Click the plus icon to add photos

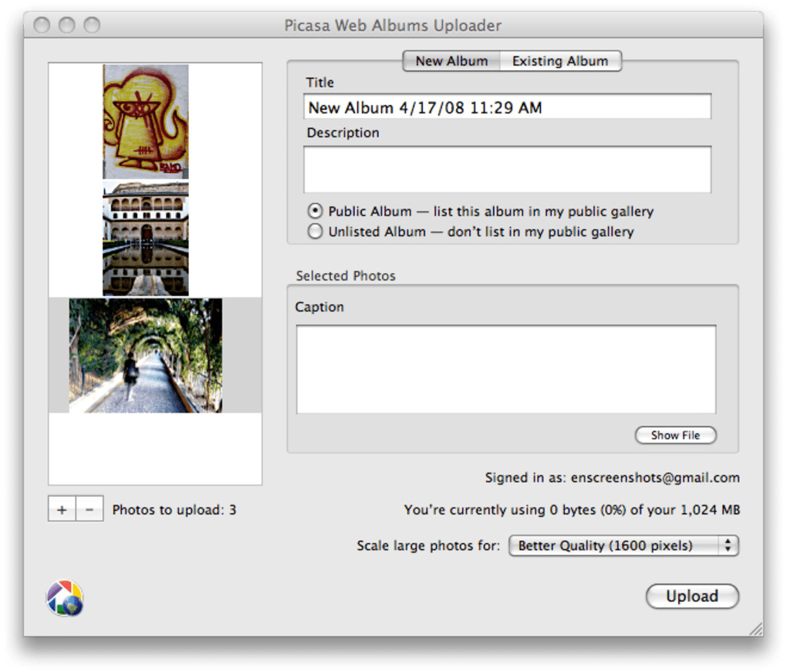point(62,509)
